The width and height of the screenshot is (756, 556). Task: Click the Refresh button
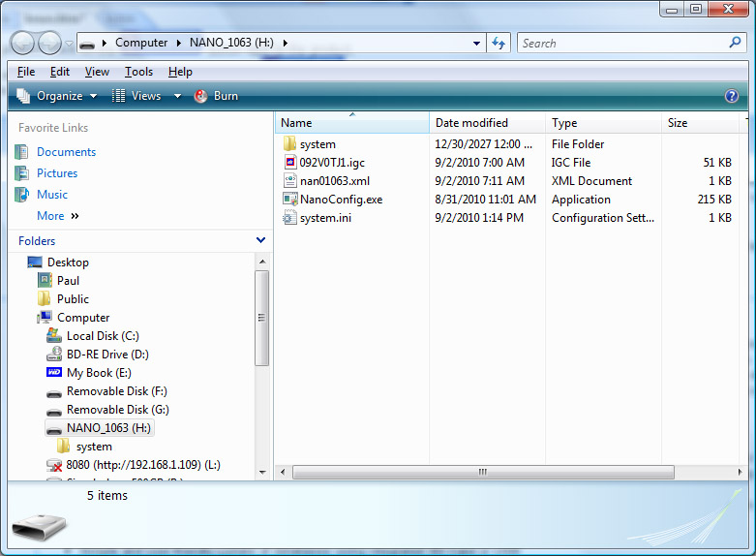(x=499, y=44)
